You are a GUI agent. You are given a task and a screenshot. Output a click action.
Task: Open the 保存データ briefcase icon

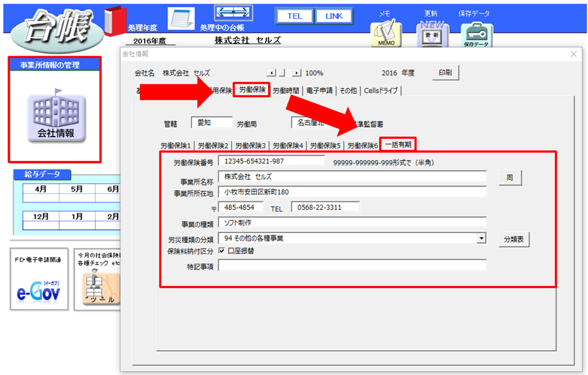[477, 34]
